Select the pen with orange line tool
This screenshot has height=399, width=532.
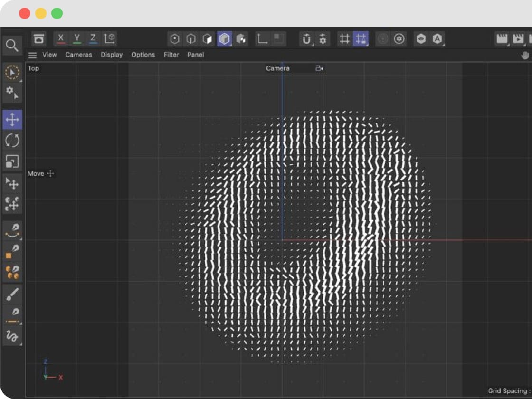click(12, 315)
